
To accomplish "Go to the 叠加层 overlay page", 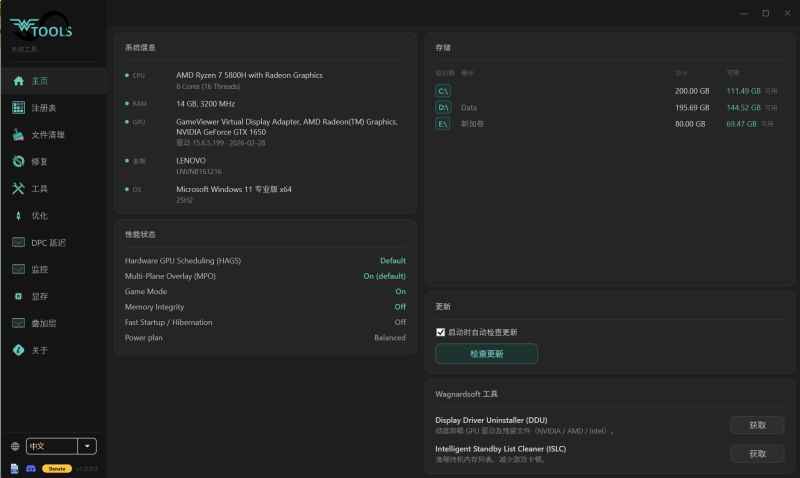I will click(x=53, y=323).
